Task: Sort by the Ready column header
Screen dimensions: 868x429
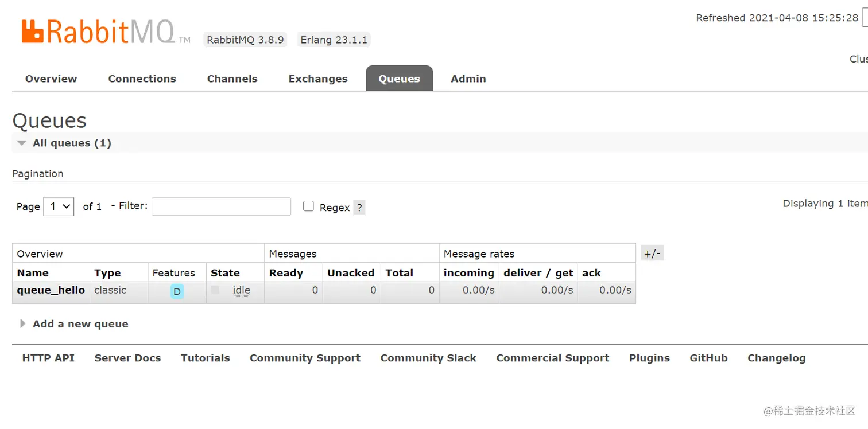Action: [286, 273]
